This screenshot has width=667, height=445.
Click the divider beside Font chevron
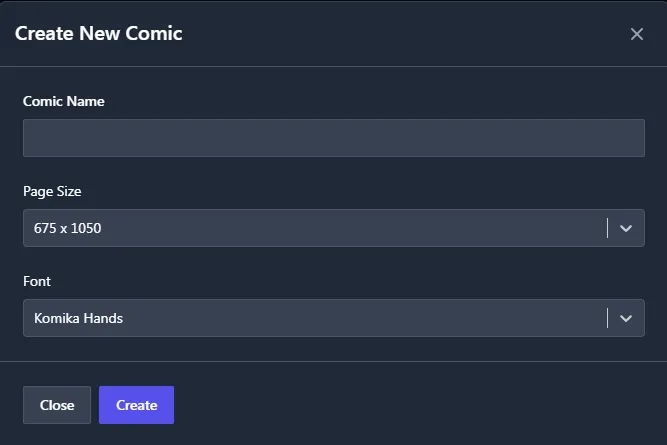[607, 318]
